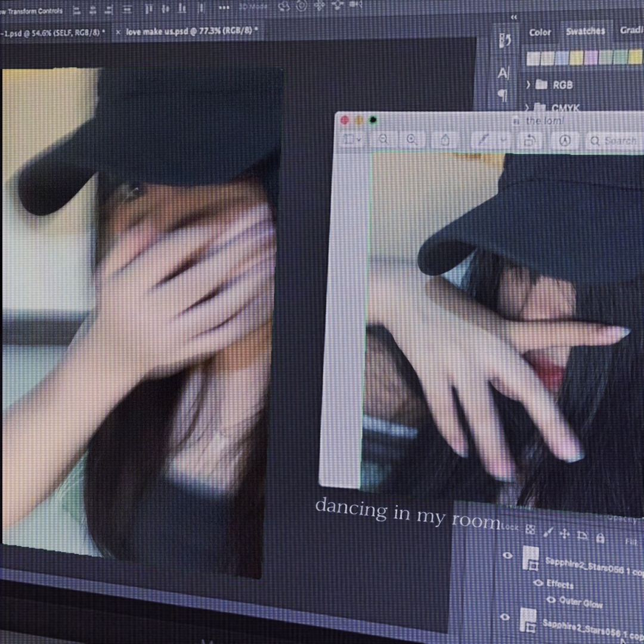Click the lock transparent pixels icon

click(x=530, y=530)
